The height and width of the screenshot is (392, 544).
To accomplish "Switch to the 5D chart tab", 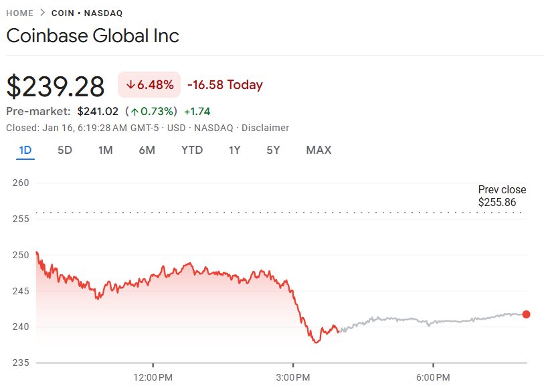I will [65, 150].
